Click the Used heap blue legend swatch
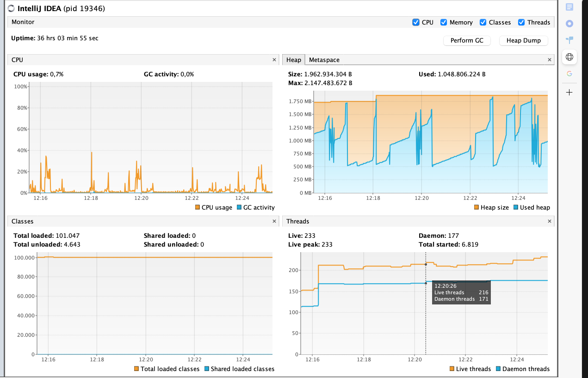The height and width of the screenshot is (378, 588). coord(515,207)
